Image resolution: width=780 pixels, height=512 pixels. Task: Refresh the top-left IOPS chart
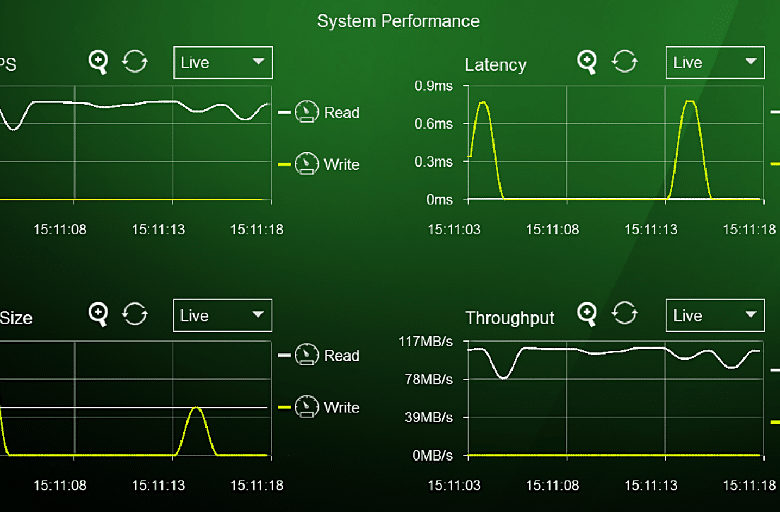click(x=135, y=62)
